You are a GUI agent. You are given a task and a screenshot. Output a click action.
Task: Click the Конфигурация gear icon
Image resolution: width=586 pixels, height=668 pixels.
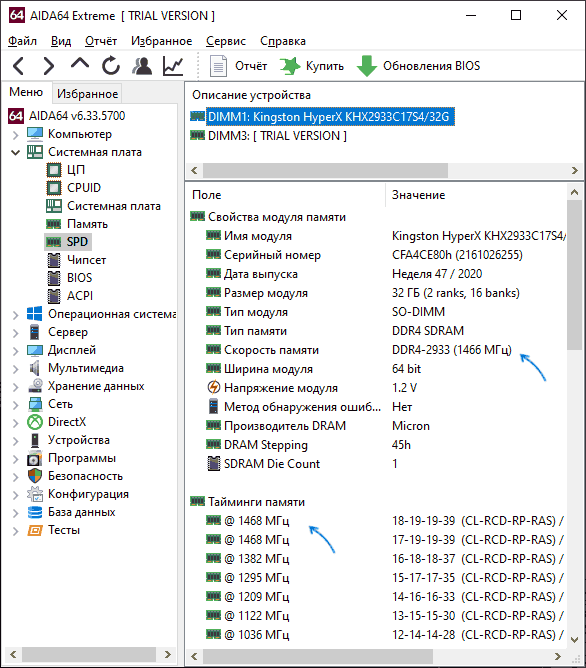(34, 494)
